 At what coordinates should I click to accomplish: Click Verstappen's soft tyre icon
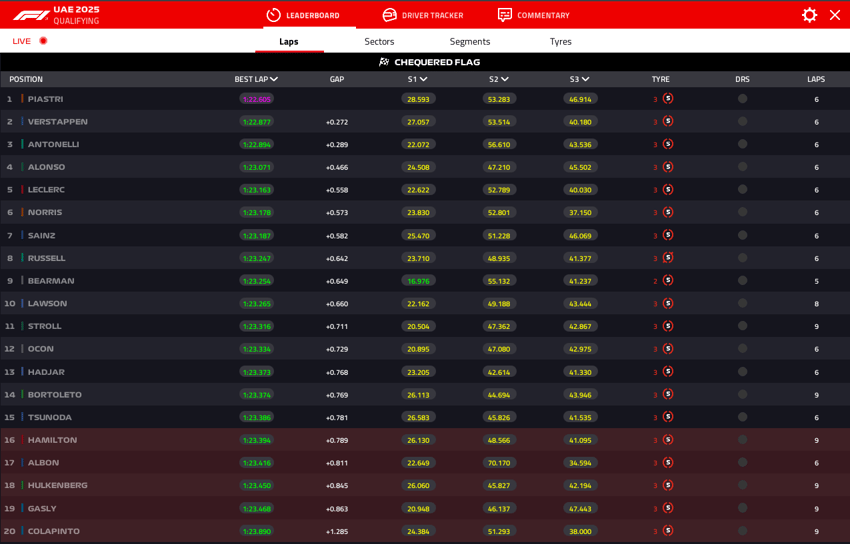(668, 121)
